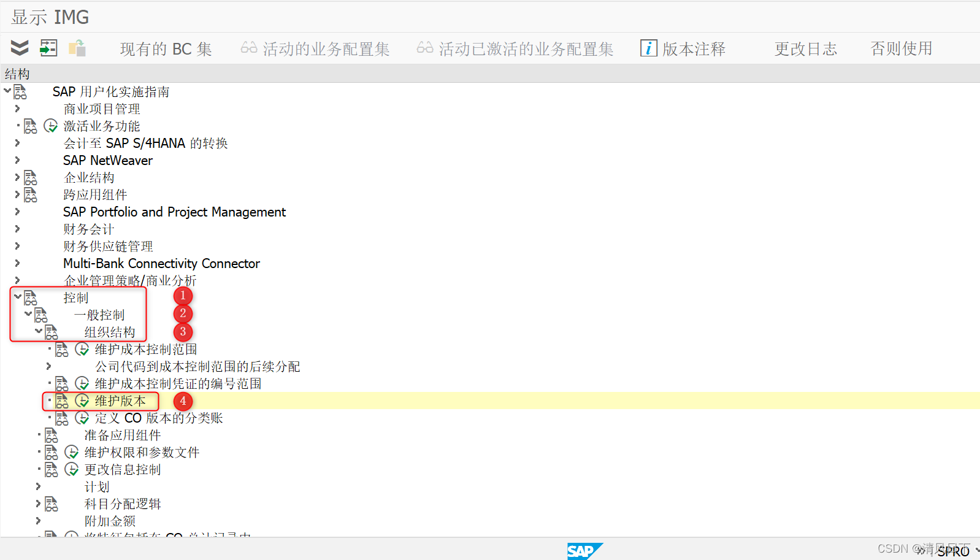Image resolution: width=980 pixels, height=560 pixels.
Task: Select 维护版本 tree entry text
Action: click(120, 401)
